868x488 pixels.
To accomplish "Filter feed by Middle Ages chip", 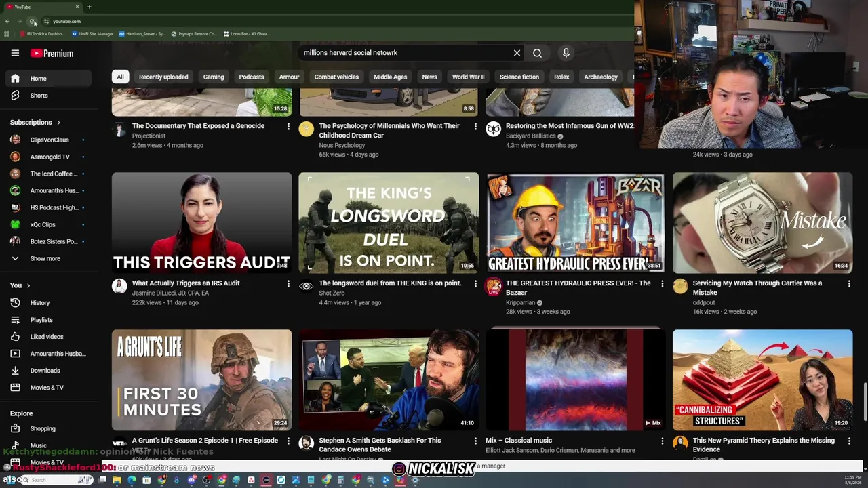I will coord(391,77).
